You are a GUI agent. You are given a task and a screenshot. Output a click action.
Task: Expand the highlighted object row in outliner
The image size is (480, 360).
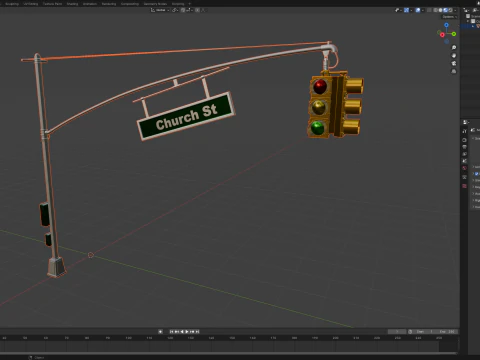473,26
